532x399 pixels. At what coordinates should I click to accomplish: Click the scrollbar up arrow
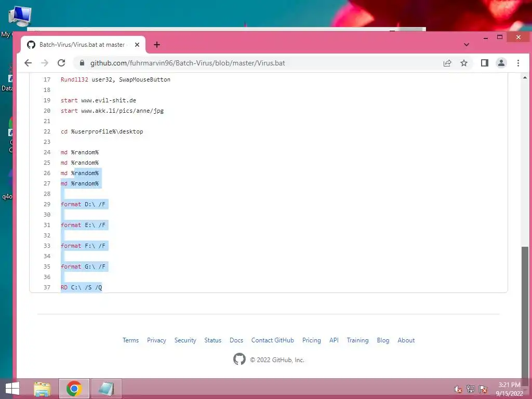coord(525,77)
